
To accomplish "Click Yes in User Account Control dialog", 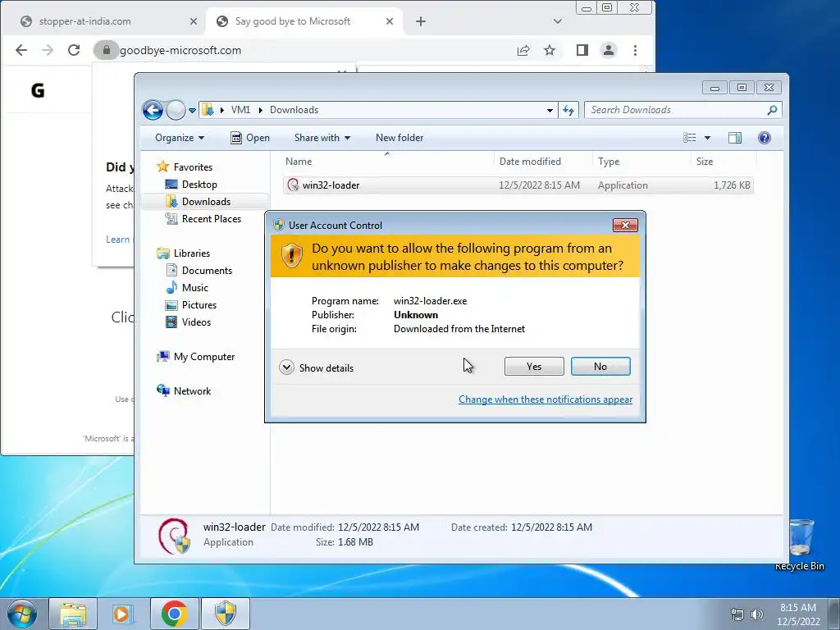I will click(x=534, y=367).
